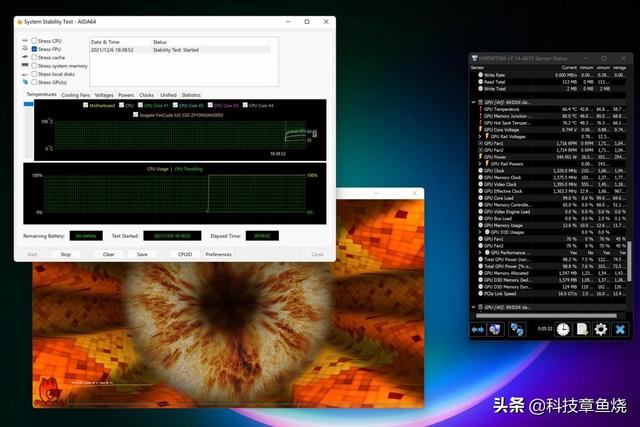The image size is (640, 427).
Task: Click the HWiNFO logging sheet icon
Action: tap(582, 329)
